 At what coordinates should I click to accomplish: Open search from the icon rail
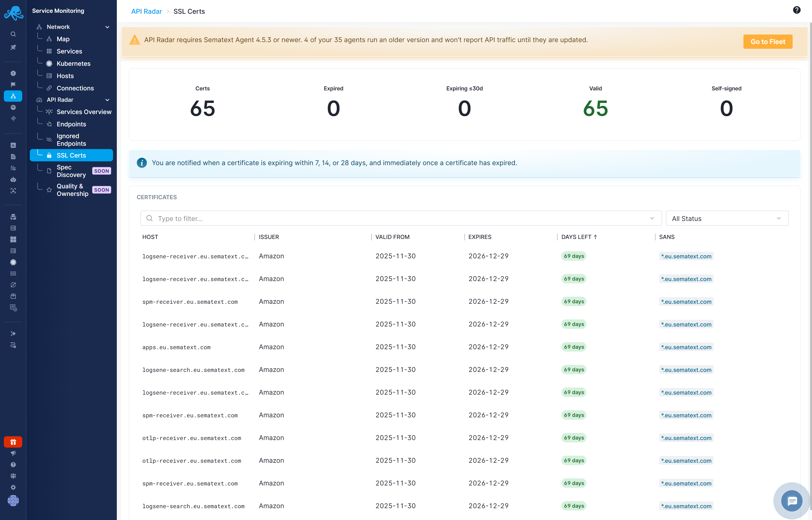tap(13, 34)
